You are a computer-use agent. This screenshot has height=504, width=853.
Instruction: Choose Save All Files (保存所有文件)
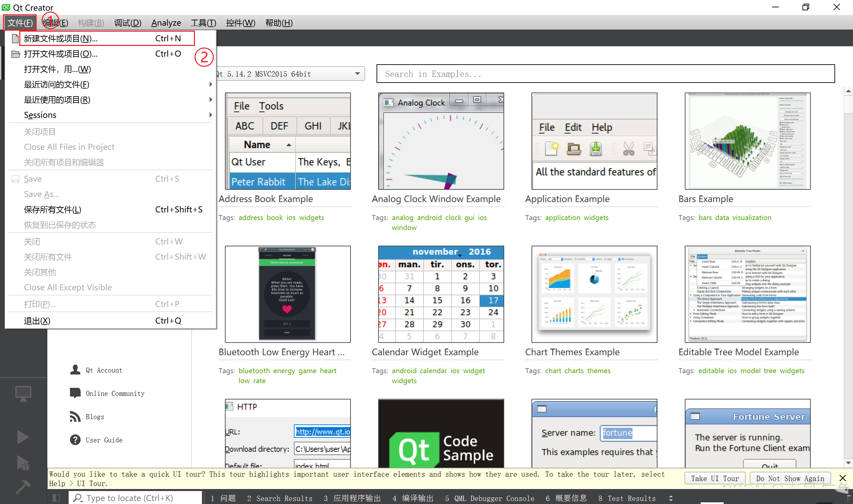tap(111, 209)
